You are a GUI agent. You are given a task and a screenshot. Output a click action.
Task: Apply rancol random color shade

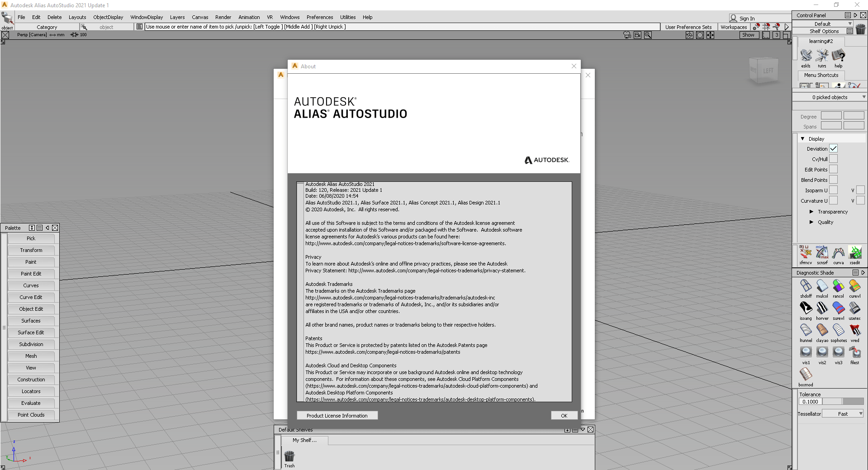(838, 286)
